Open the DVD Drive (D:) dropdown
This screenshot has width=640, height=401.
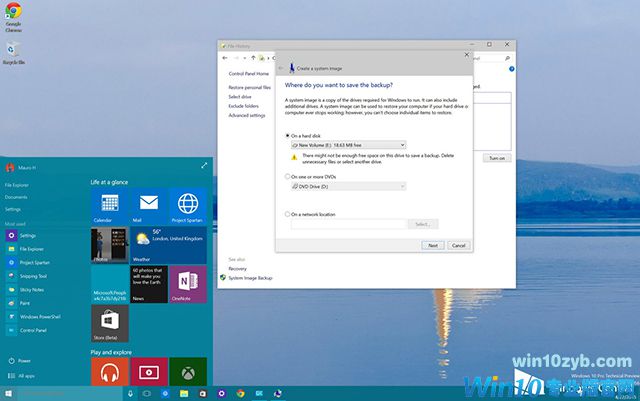349,186
